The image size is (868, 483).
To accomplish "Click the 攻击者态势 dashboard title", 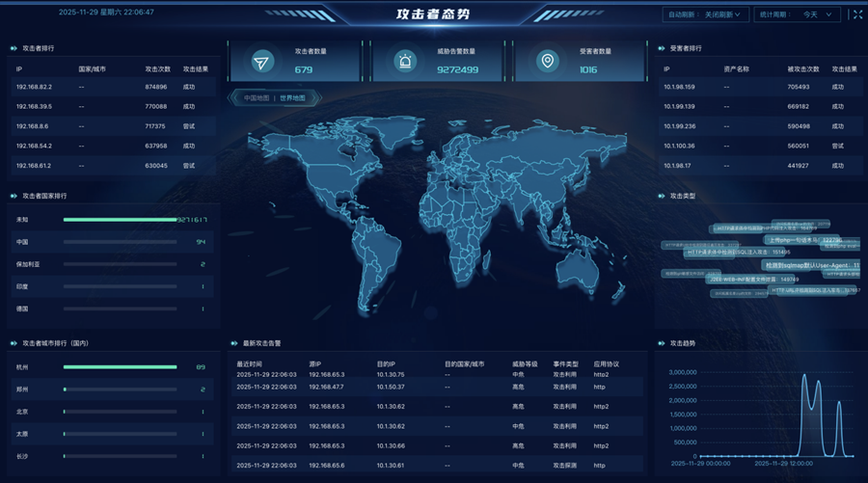I will pos(433,14).
